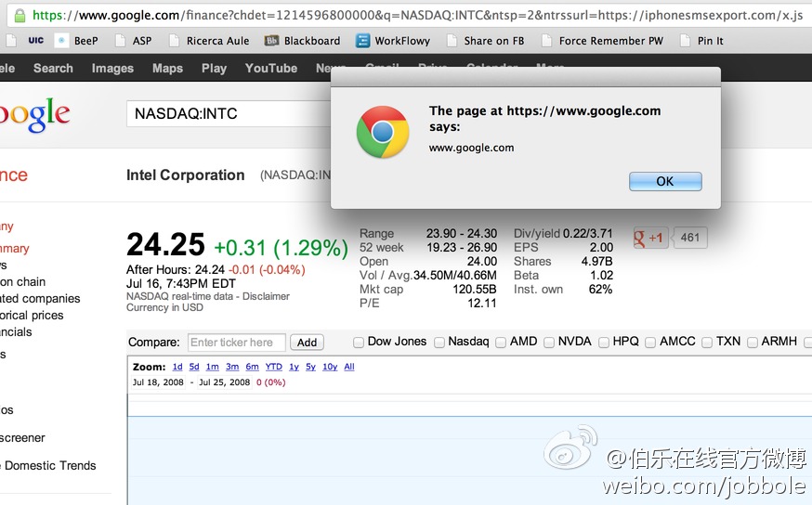The width and height of the screenshot is (812, 505).
Task: Set chart zoom to All
Action: click(349, 367)
